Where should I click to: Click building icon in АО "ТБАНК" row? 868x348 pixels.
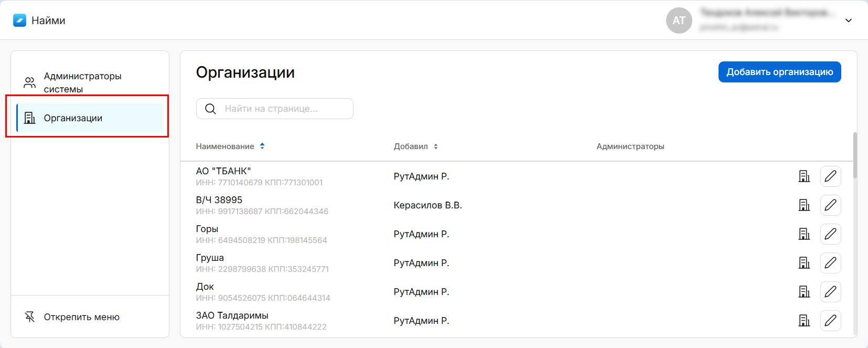tap(804, 176)
